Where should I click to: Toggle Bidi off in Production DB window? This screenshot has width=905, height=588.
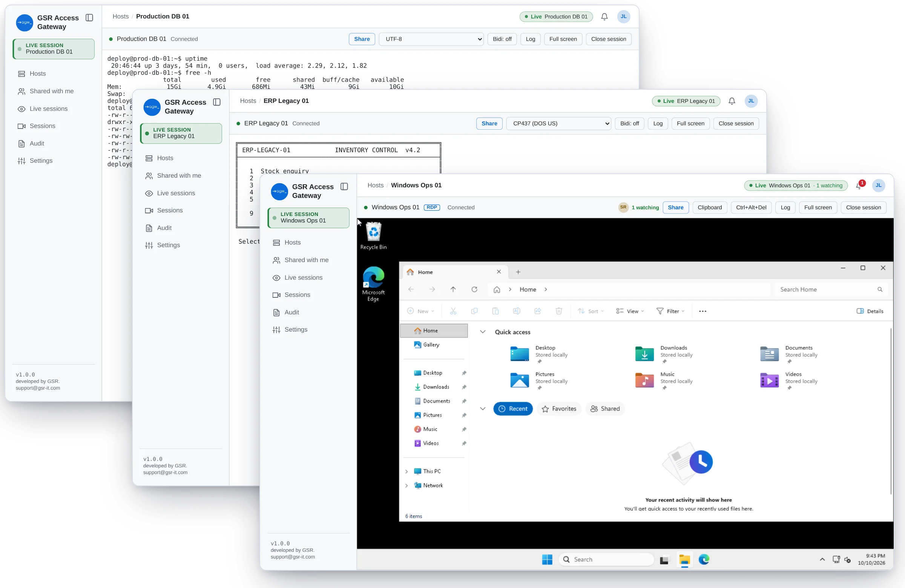tap(502, 39)
